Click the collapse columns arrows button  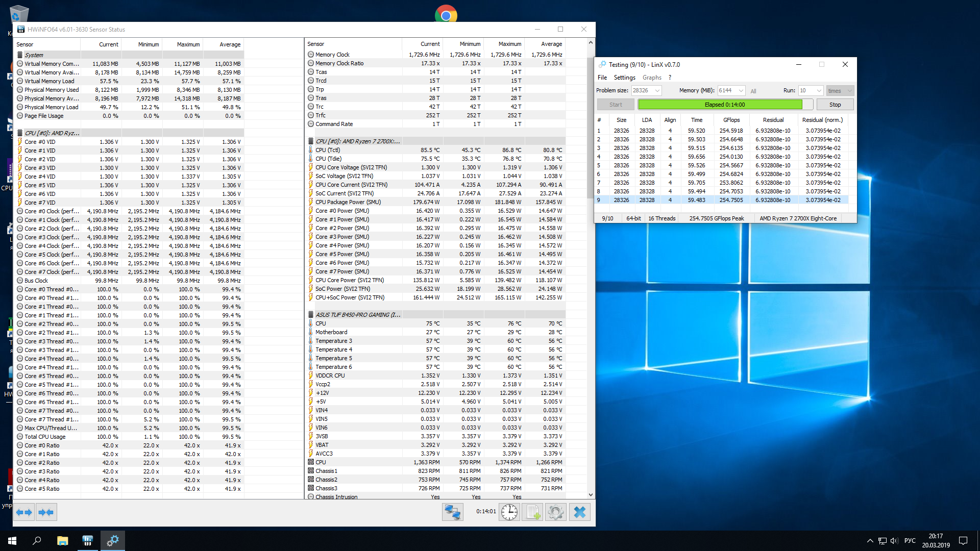tap(46, 512)
